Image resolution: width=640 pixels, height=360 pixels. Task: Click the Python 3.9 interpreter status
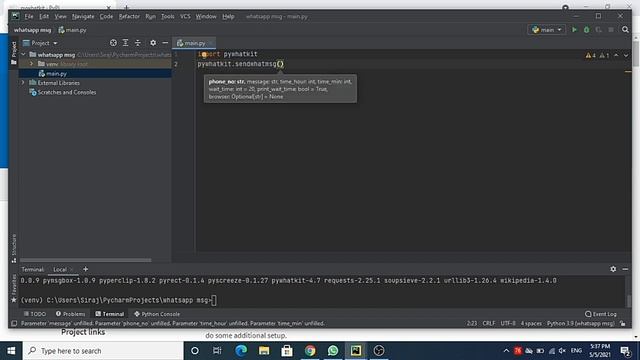click(580, 323)
